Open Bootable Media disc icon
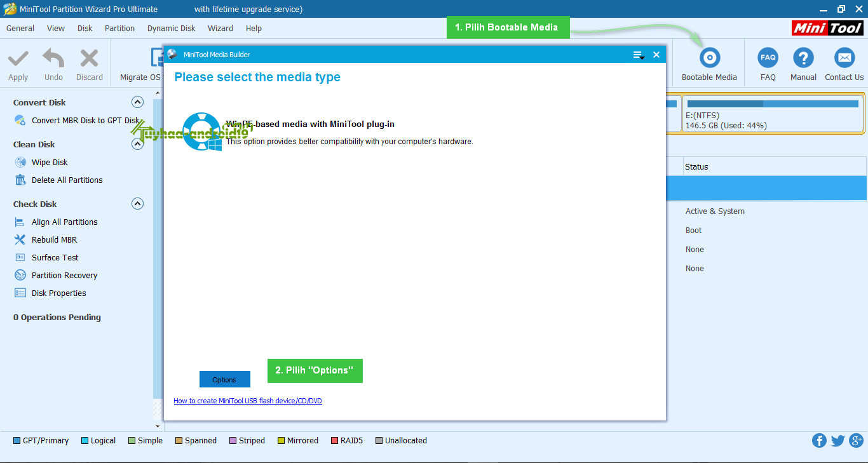868x463 pixels. 709,58
